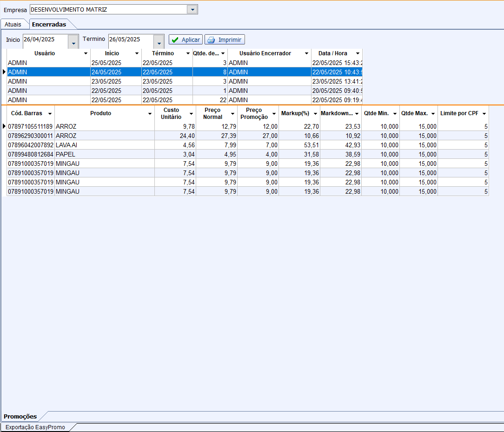This screenshot has height=432, width=504.
Task: Select the LAVA AI product row
Action: coord(105,145)
